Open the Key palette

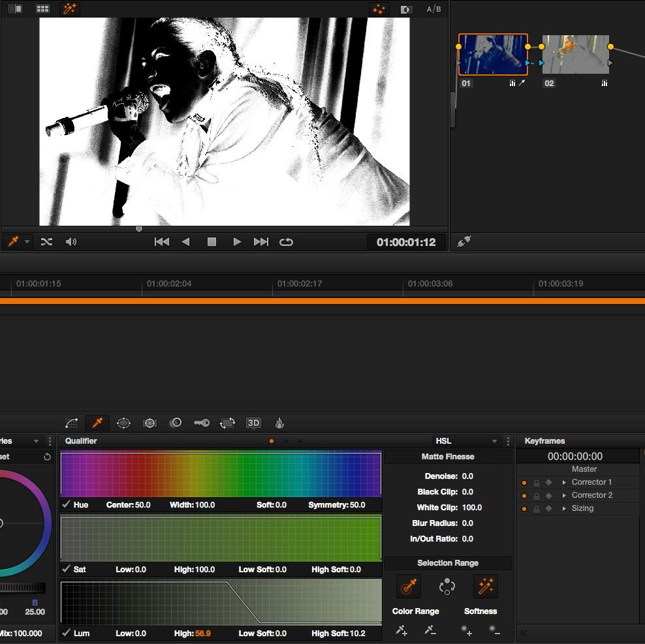pyautogui.click(x=202, y=423)
